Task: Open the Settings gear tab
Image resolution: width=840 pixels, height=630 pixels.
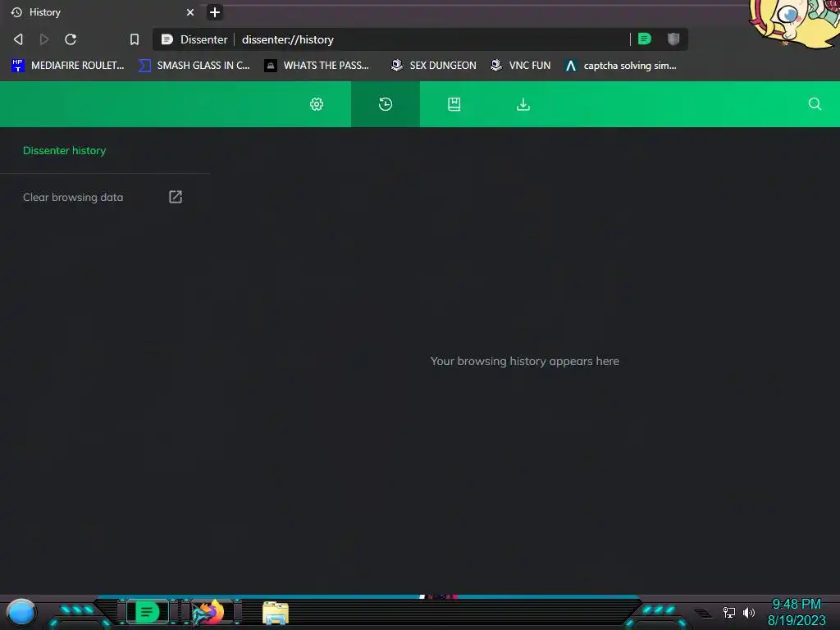Action: (x=317, y=104)
